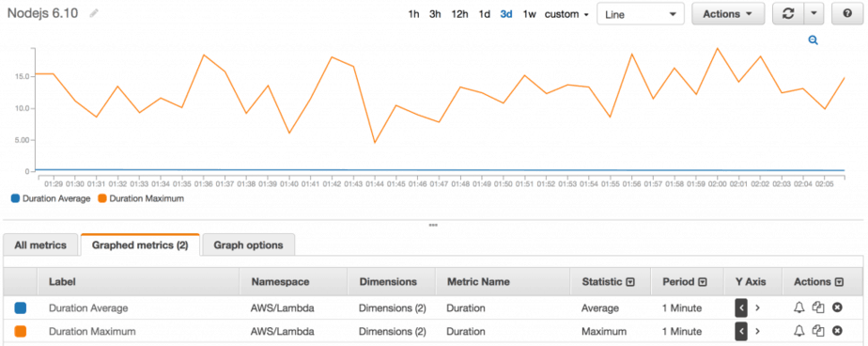Refresh the graph with the refresh icon

788,14
